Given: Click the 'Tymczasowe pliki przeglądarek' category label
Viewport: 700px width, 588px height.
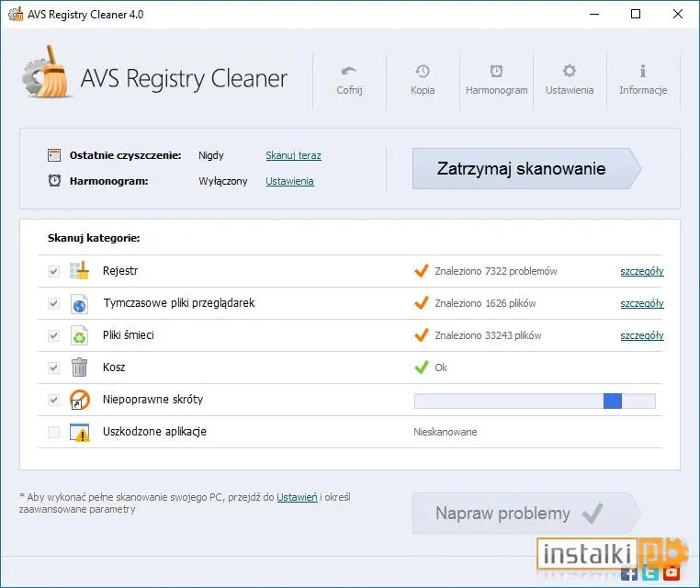Looking at the screenshot, I should pyautogui.click(x=179, y=302).
